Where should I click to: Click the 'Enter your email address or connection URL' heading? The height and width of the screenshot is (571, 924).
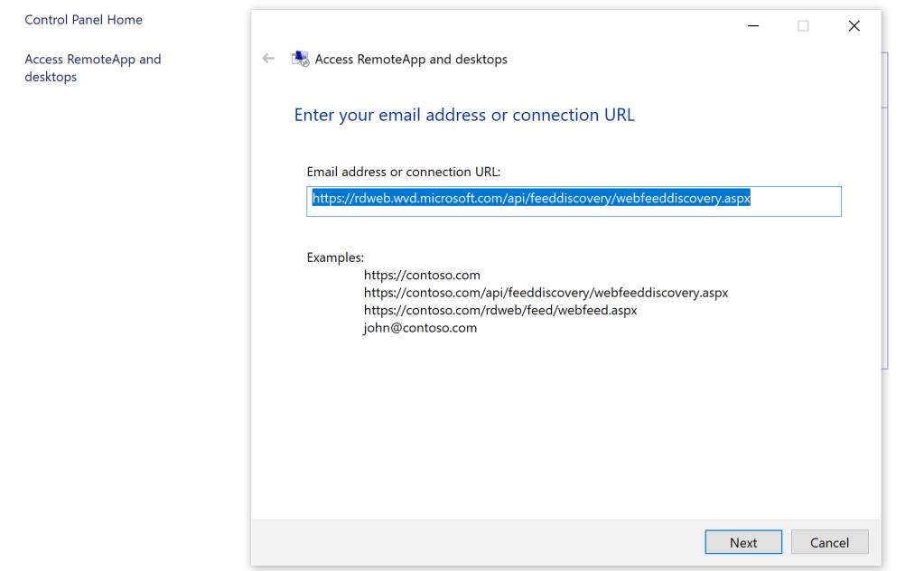[x=464, y=115]
